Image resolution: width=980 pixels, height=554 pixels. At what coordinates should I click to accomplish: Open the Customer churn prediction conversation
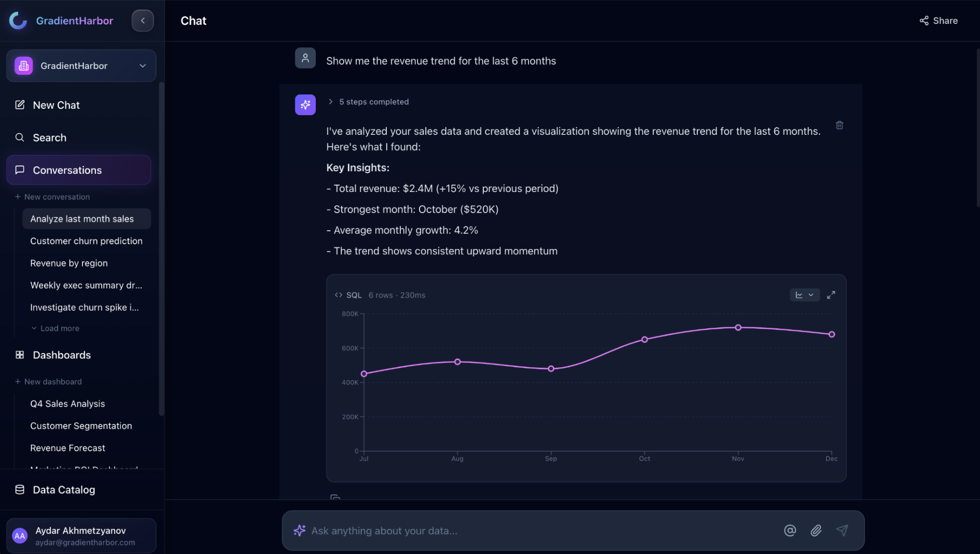(86, 241)
